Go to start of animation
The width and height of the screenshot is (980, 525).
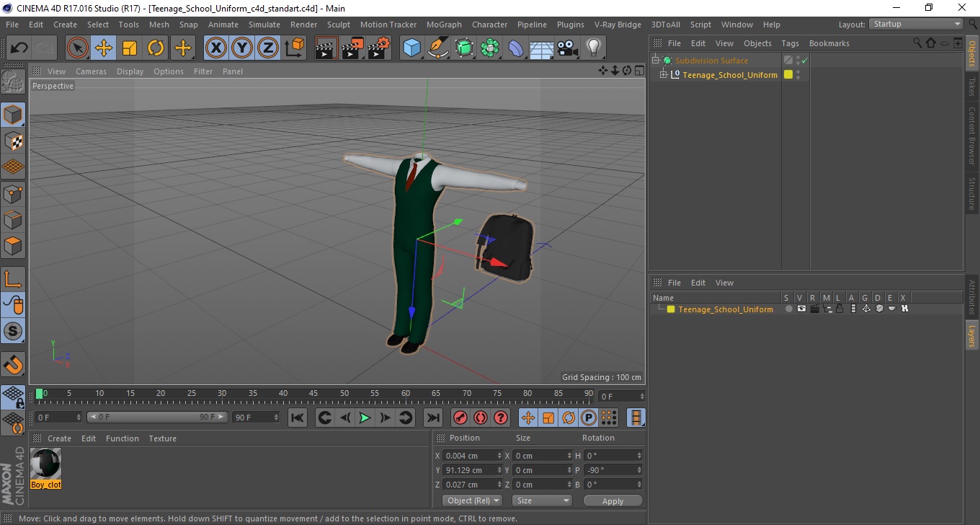coord(298,418)
